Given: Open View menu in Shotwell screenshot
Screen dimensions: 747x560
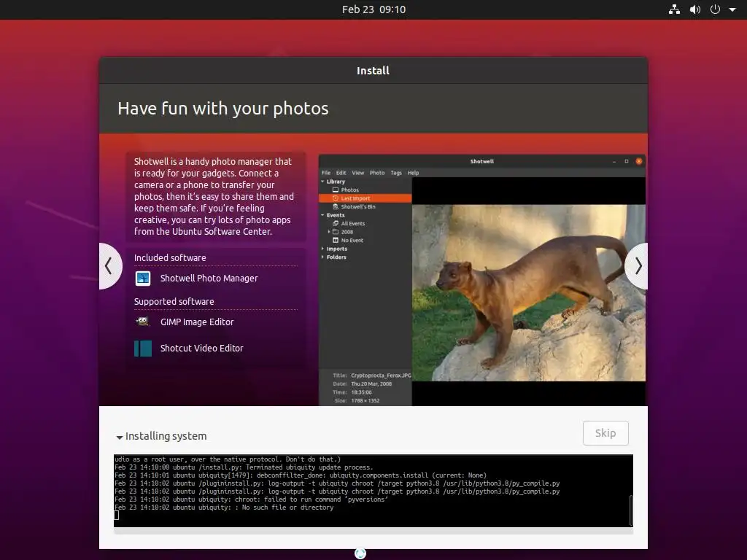Looking at the screenshot, I should click(x=357, y=173).
